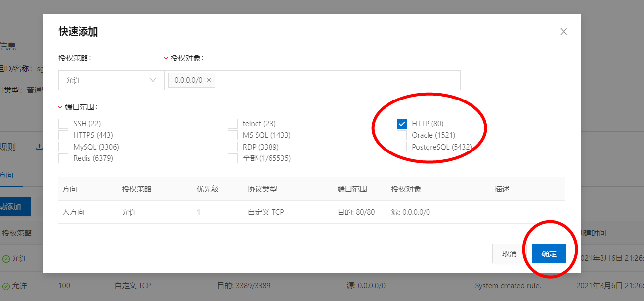Uncheck the HTTP (80) checkbox
644x301 pixels.
(x=402, y=124)
